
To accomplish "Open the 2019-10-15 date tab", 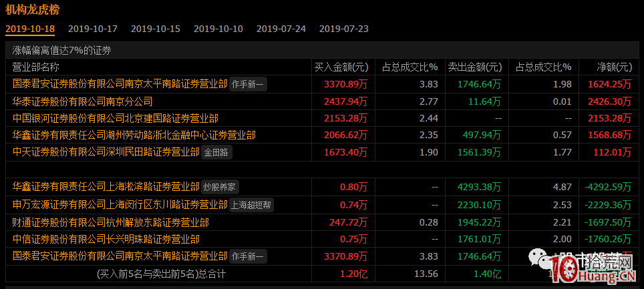I will (156, 29).
